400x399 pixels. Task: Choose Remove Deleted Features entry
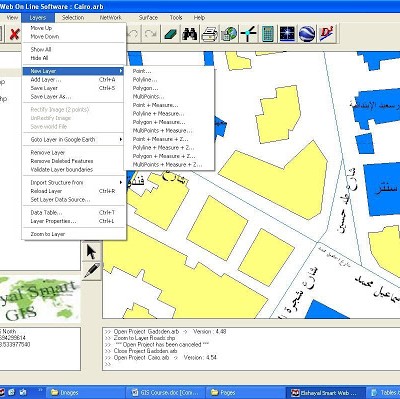74,161
